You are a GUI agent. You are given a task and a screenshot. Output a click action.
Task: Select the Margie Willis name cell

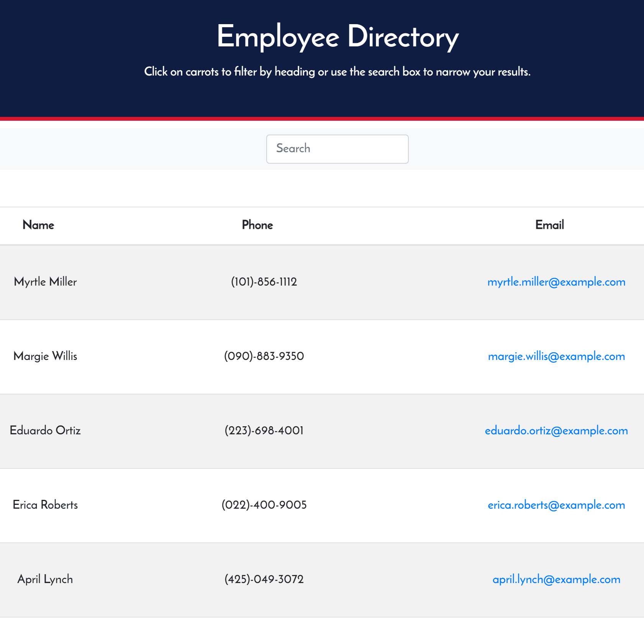pos(45,356)
